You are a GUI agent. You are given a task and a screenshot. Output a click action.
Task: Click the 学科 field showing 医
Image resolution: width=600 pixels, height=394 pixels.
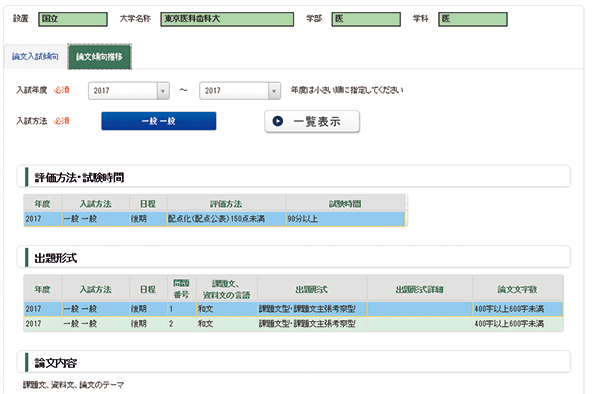point(473,19)
